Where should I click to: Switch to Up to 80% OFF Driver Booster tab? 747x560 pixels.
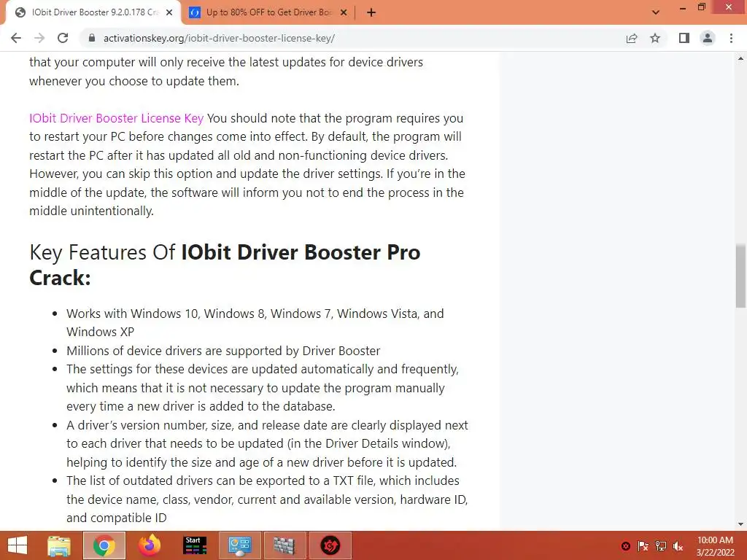pos(268,13)
